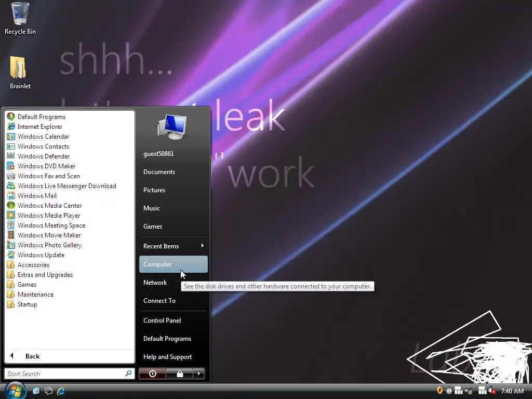532x399 pixels.
Task: Click the stopwatch icon in the system tray
Action: [x=449, y=391]
